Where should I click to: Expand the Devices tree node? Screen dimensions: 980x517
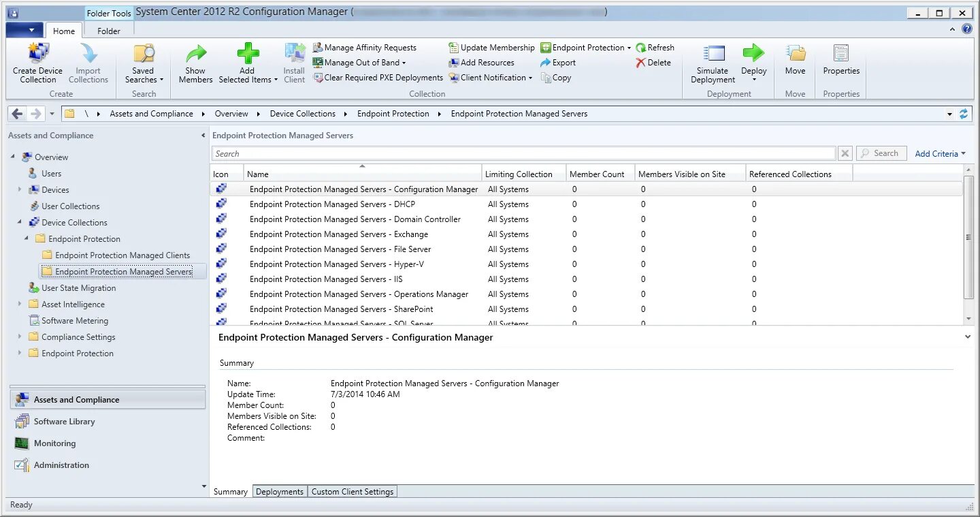point(20,190)
